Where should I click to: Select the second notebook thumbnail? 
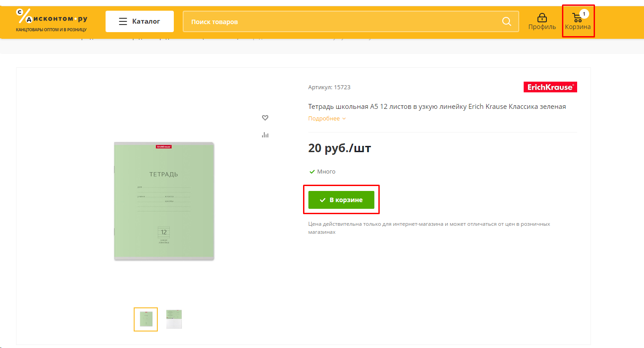(174, 319)
